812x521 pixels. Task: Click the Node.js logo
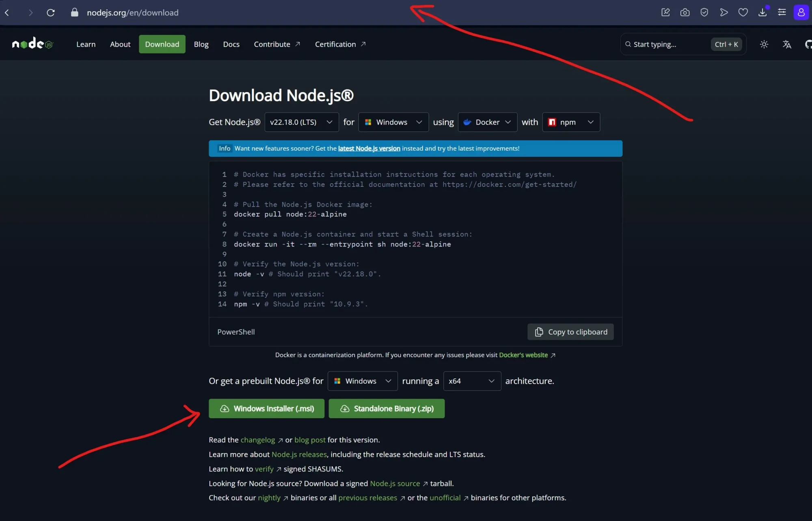point(32,43)
